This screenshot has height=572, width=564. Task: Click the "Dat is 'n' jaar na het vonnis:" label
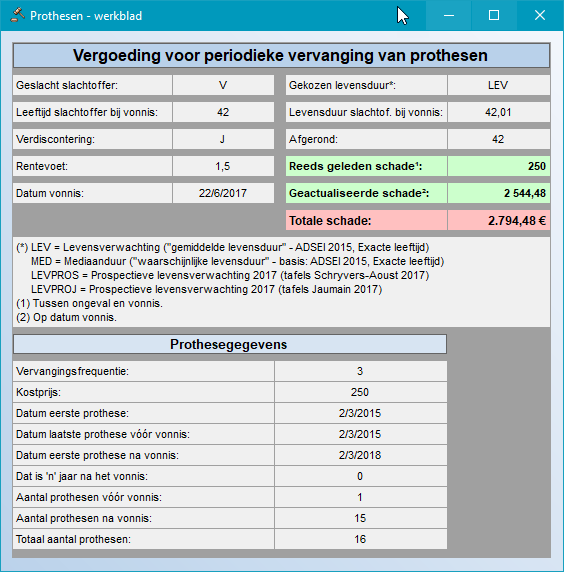[x=143, y=476]
